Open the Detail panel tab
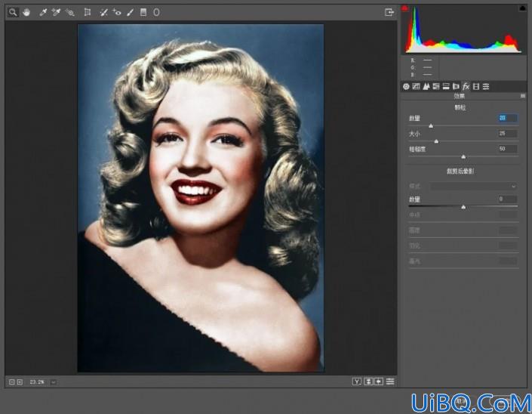Image resolution: width=532 pixels, height=414 pixels. click(x=426, y=87)
